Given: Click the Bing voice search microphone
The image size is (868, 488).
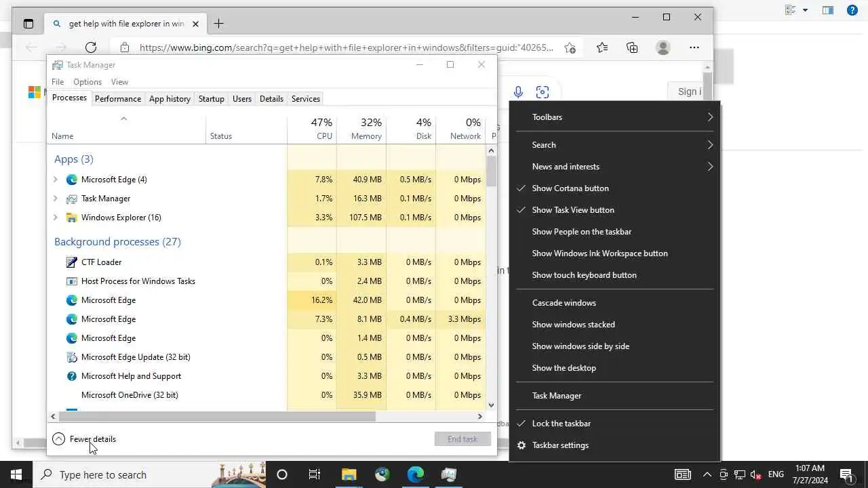Looking at the screenshot, I should coord(518,92).
